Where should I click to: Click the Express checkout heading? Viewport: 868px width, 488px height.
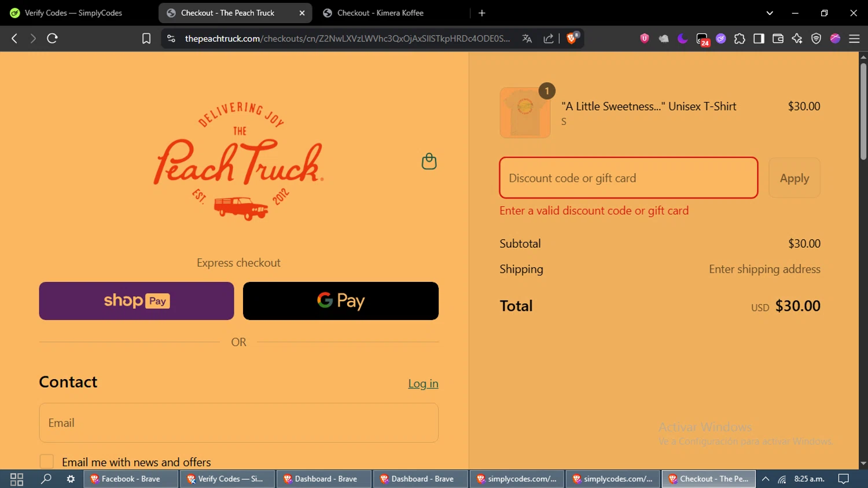(x=238, y=263)
